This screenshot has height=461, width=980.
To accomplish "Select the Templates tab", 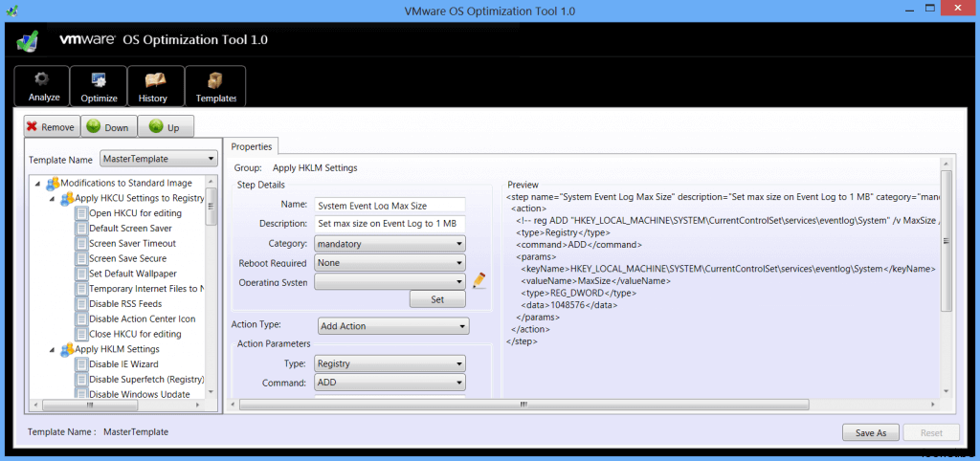I will click(215, 86).
